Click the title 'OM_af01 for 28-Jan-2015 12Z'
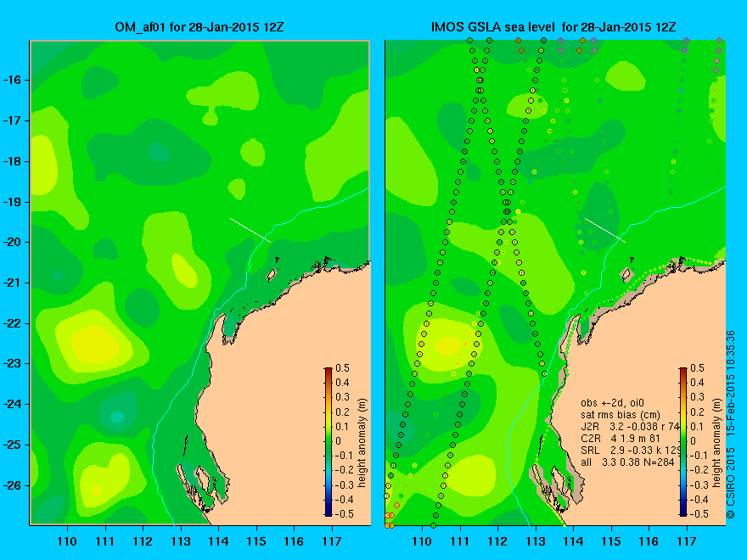Image resolution: width=747 pixels, height=560 pixels. tap(199, 27)
